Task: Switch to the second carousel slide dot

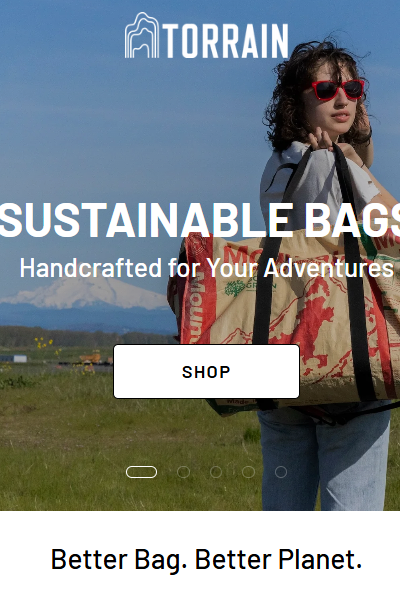Action: coord(183,472)
